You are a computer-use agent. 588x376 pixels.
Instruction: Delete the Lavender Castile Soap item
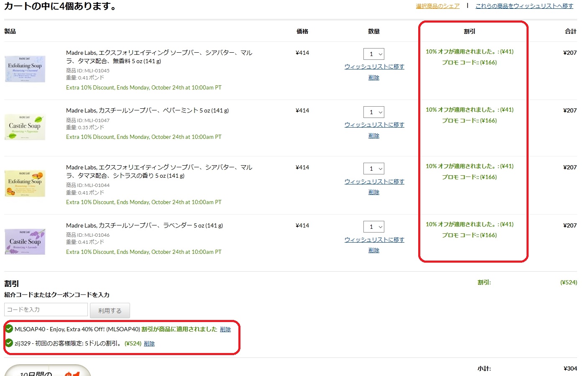[x=374, y=251]
